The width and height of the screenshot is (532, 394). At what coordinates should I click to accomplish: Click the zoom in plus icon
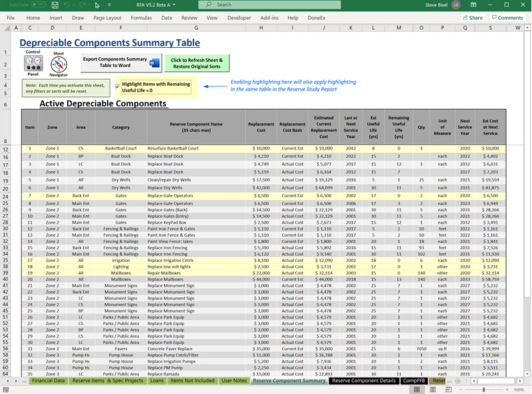coord(508,389)
